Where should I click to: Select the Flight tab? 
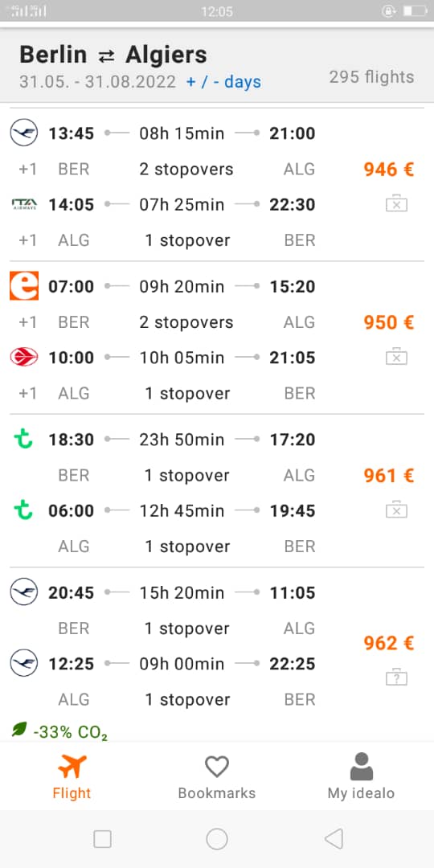click(x=72, y=776)
